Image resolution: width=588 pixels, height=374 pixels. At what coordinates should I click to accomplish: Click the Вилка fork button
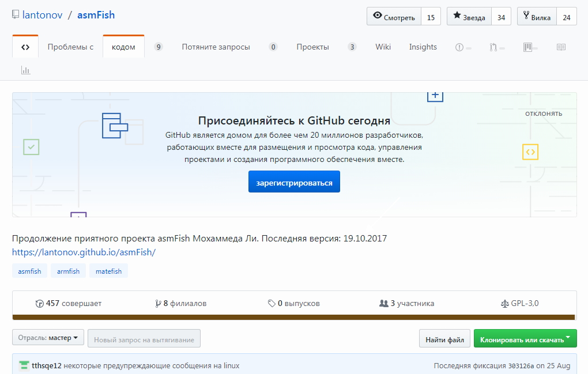537,17
